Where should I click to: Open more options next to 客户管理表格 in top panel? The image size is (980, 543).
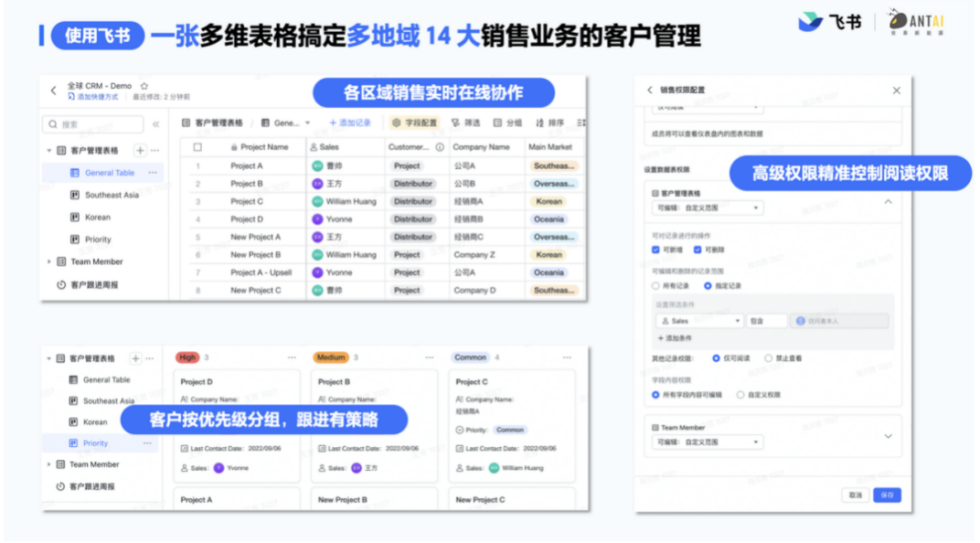pos(155,151)
